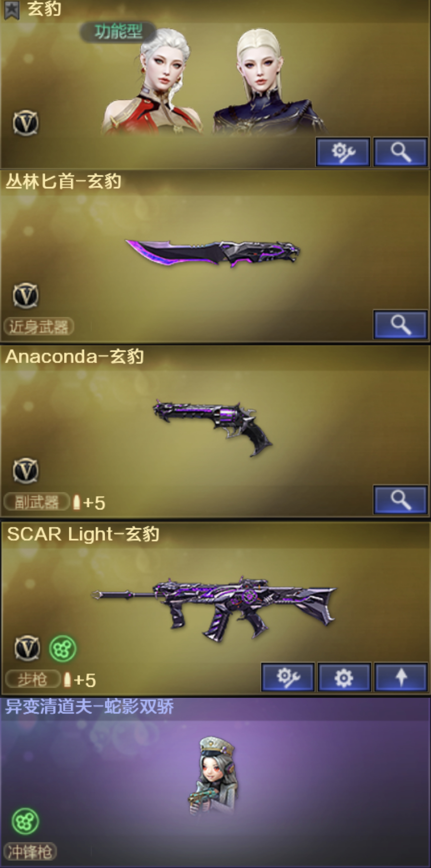Viewport: 431px width, 868px height.
Task: Select the 功能型 tag label
Action: coord(118,32)
